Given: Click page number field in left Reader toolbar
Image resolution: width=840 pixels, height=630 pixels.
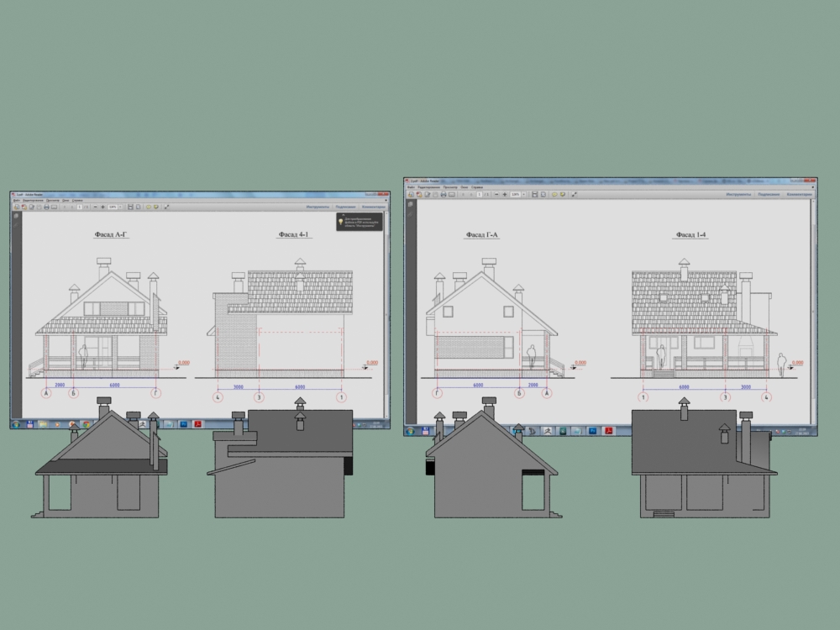Looking at the screenshot, I should tap(79, 207).
